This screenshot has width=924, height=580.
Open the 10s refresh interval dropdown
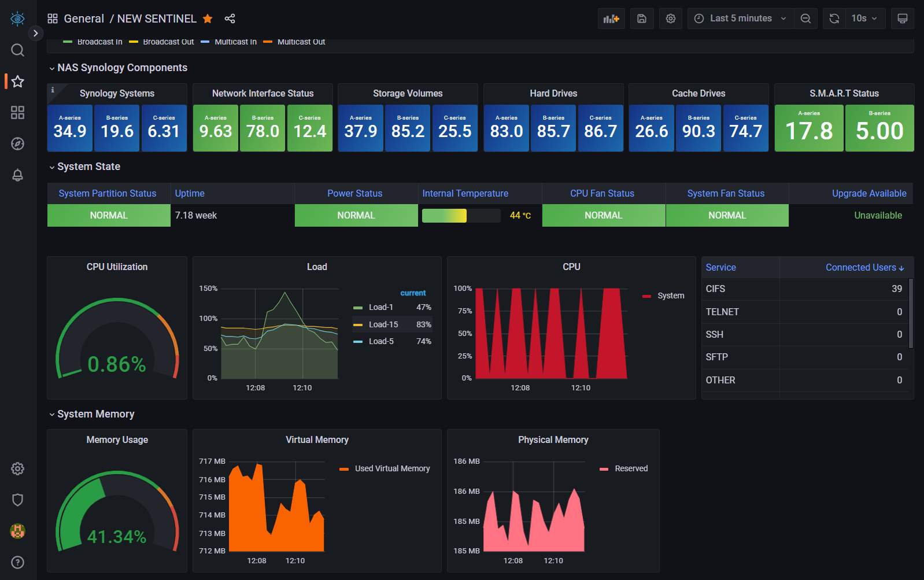coord(864,19)
